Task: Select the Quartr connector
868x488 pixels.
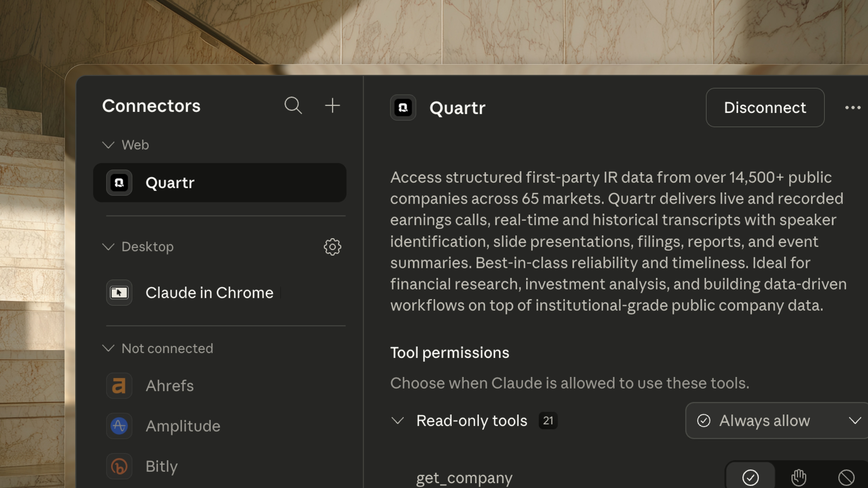Action: (x=220, y=183)
